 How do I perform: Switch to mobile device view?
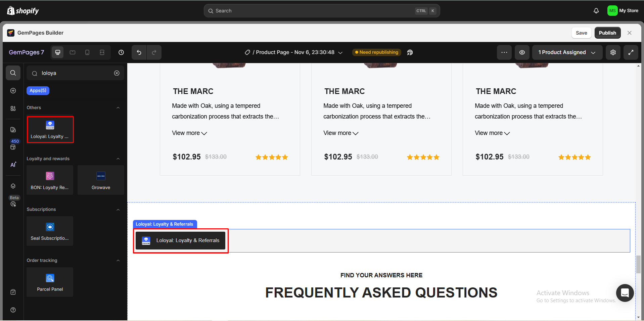(87, 52)
